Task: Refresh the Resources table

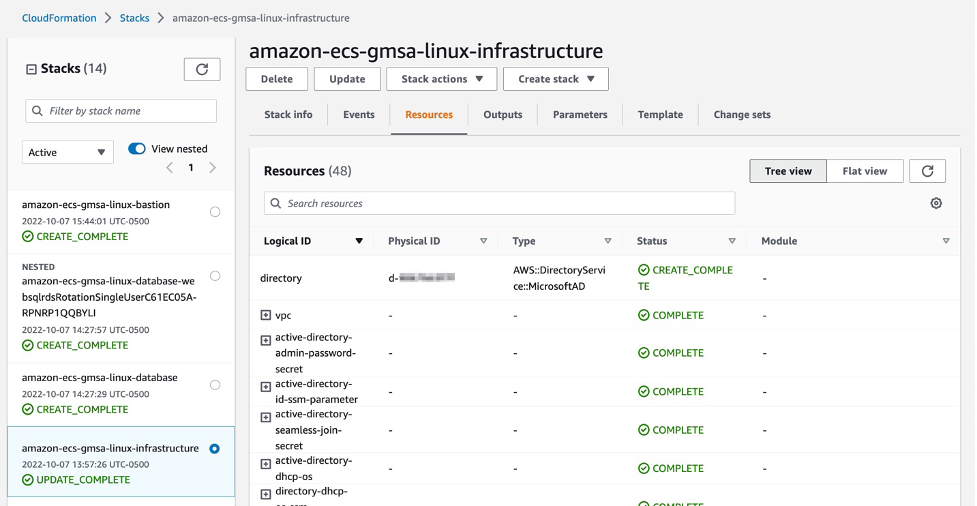Action: pos(927,171)
